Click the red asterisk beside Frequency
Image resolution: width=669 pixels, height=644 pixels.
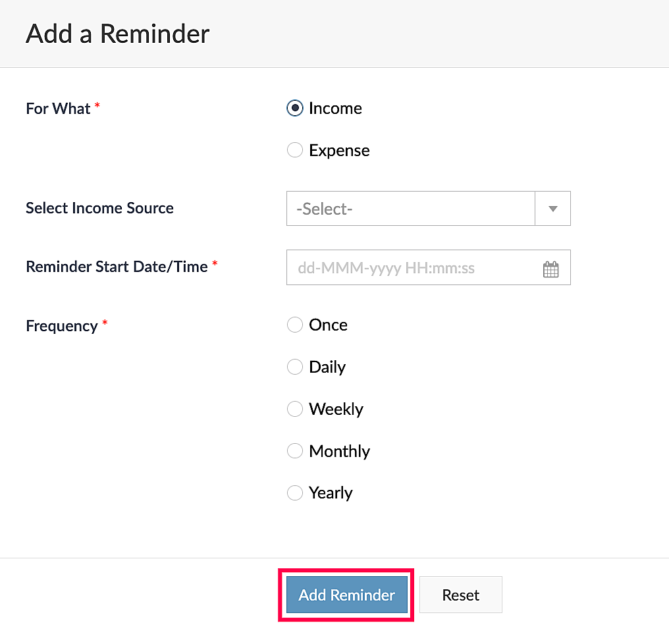click(105, 324)
